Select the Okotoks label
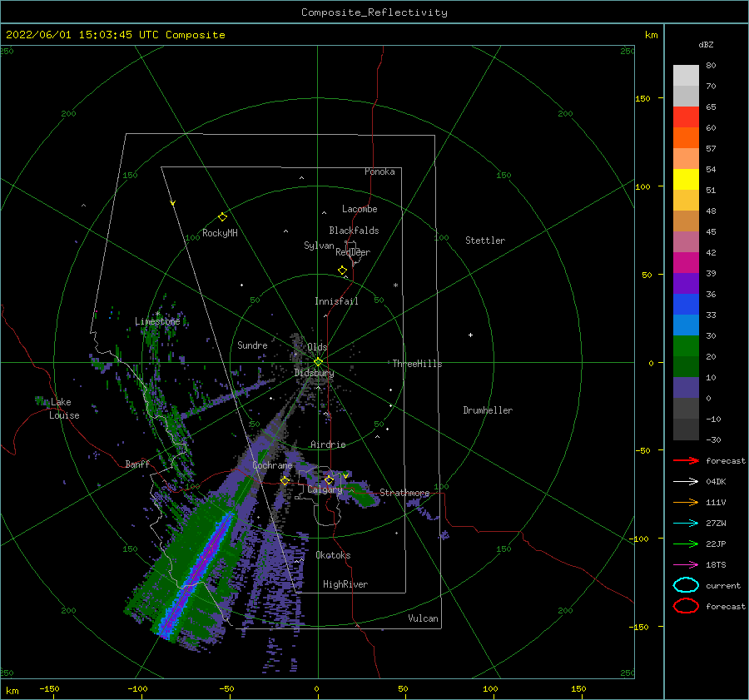The image size is (749, 700). (333, 555)
